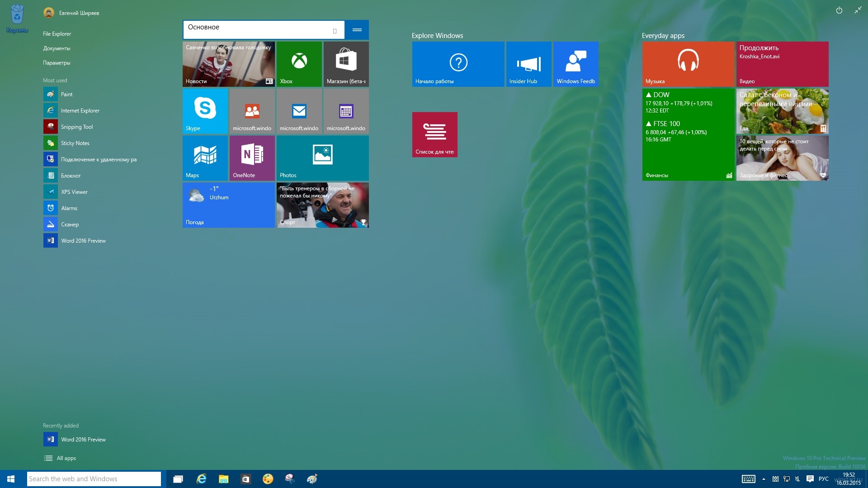Open the Insider Hub tile
Image resolution: width=868 pixels, height=488 pixels.
[x=528, y=64]
